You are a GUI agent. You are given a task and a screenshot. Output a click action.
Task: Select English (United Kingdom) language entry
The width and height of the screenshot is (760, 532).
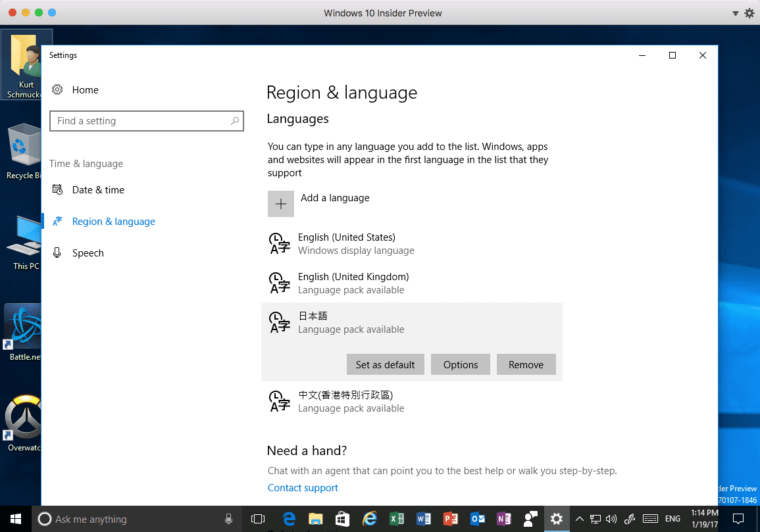pos(411,283)
